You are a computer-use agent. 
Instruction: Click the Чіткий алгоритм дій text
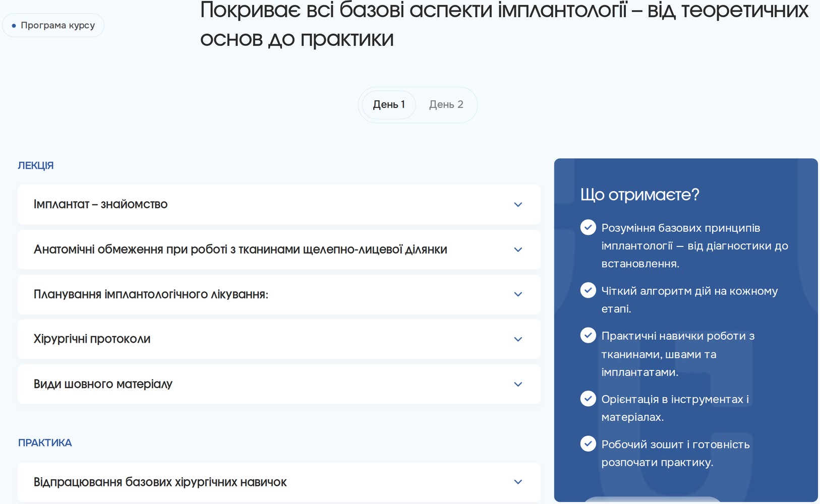(689, 300)
